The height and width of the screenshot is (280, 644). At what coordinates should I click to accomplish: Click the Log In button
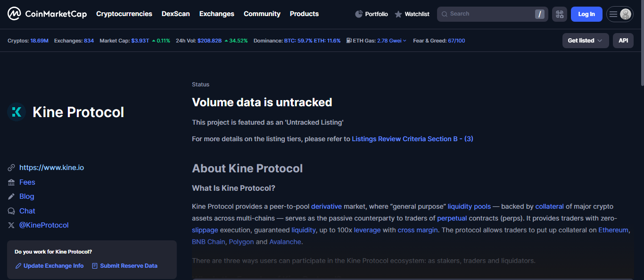tap(586, 14)
